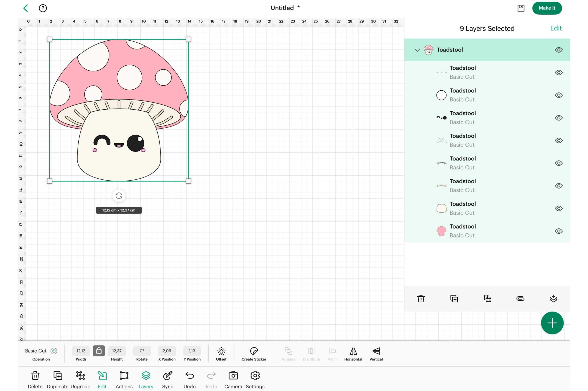Click the Ungroup icon in bottom toolbar
588x391 pixels.
(80, 375)
